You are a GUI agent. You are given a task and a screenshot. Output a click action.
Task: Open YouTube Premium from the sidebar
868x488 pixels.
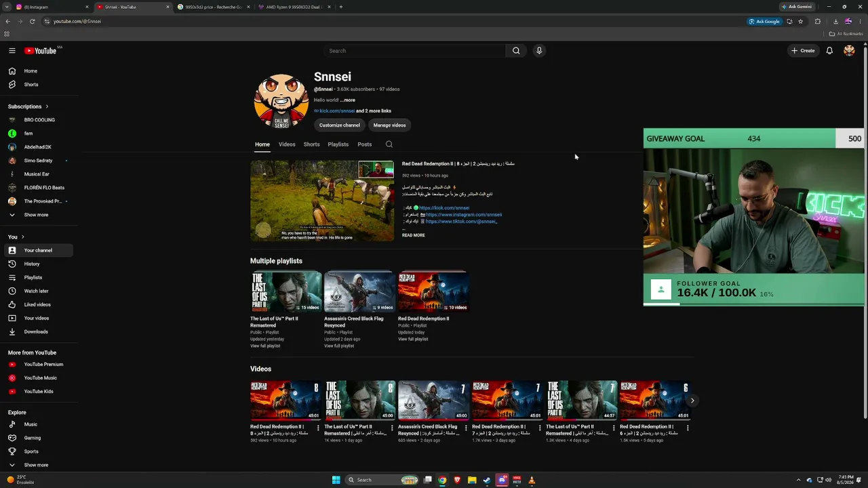37,364
